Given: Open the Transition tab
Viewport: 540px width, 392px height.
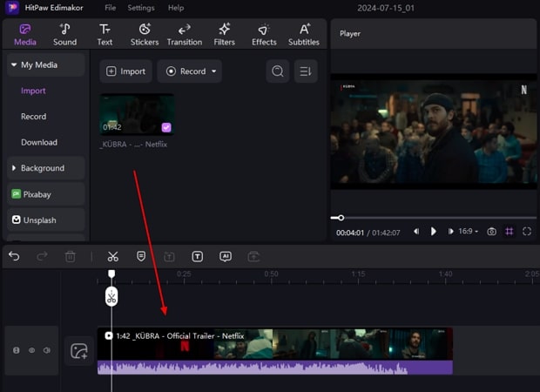Looking at the screenshot, I should (185, 35).
